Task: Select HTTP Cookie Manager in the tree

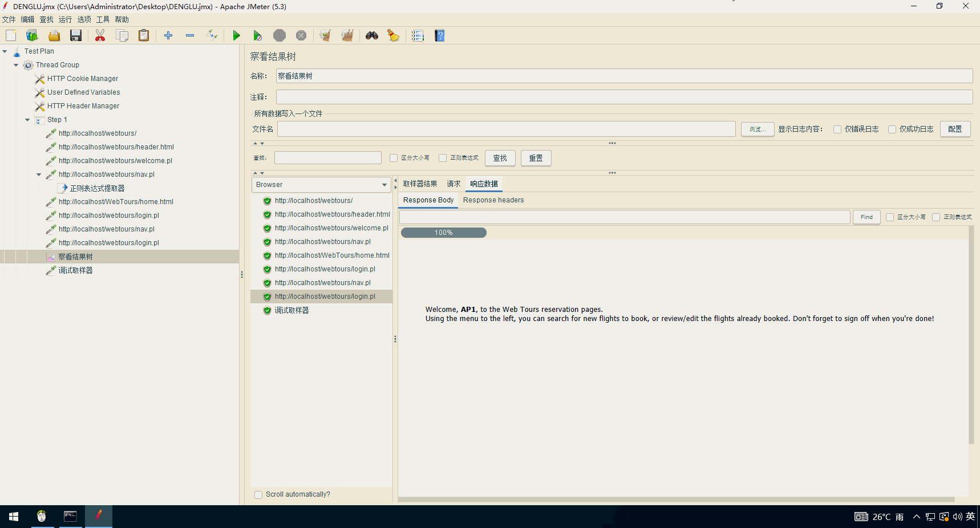Action: point(83,79)
